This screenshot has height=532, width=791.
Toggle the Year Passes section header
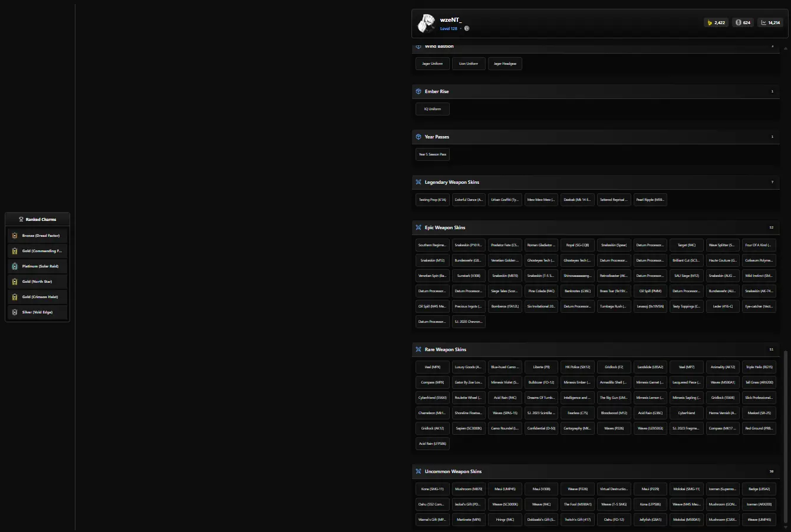[x=595, y=137]
